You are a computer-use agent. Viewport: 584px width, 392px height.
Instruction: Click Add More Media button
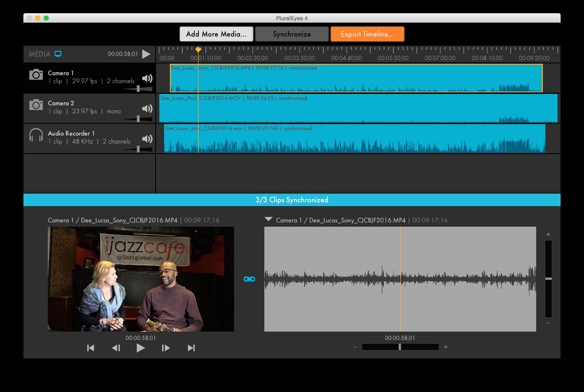click(x=216, y=34)
